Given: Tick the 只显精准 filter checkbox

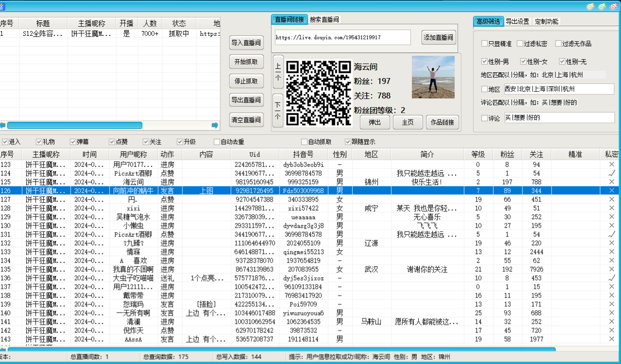Looking at the screenshot, I should (484, 44).
